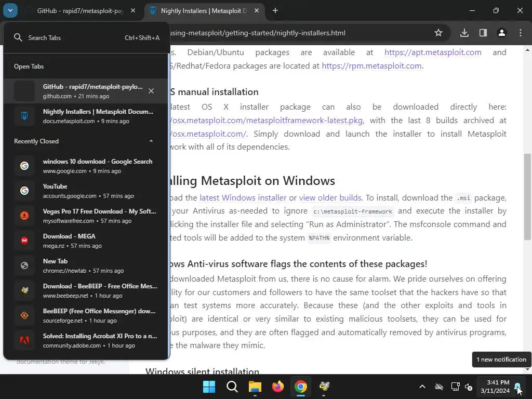Click the MEGA red favicon icon
Viewport: 532px width, 399px height.
point(24,241)
